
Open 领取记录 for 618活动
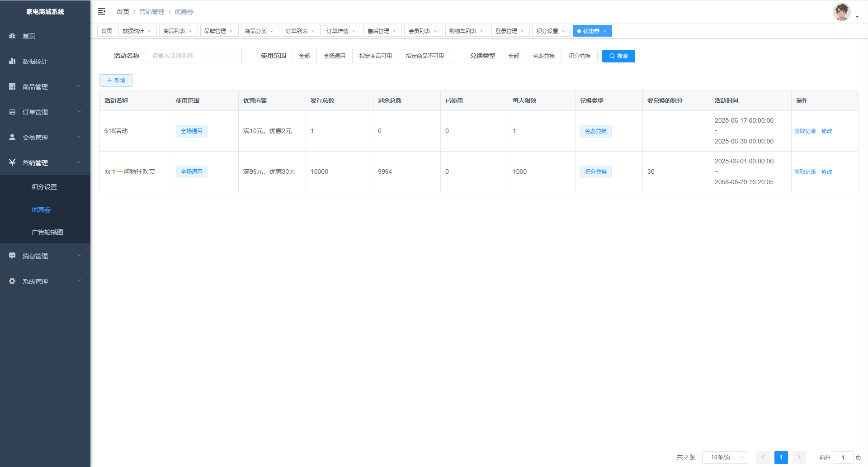(x=805, y=131)
